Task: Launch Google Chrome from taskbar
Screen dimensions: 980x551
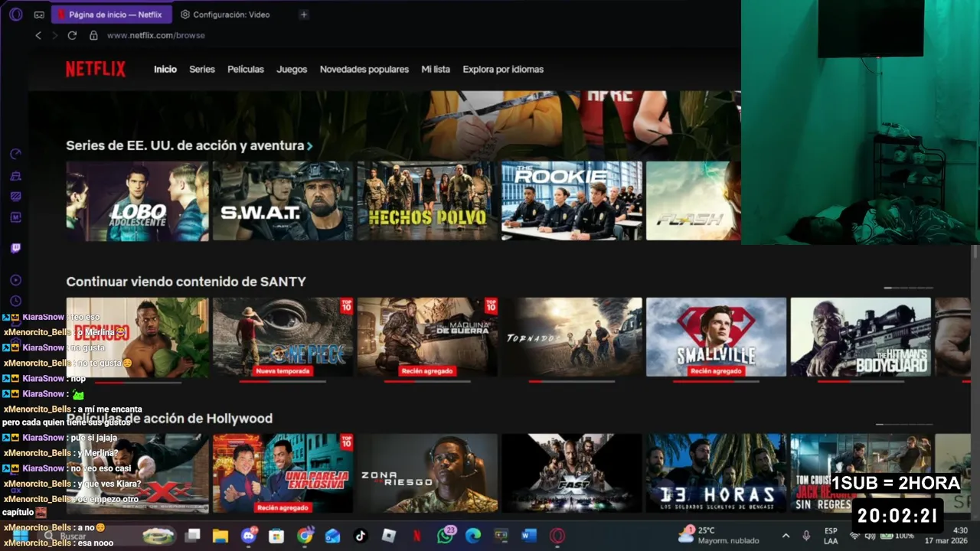Action: 305,536
